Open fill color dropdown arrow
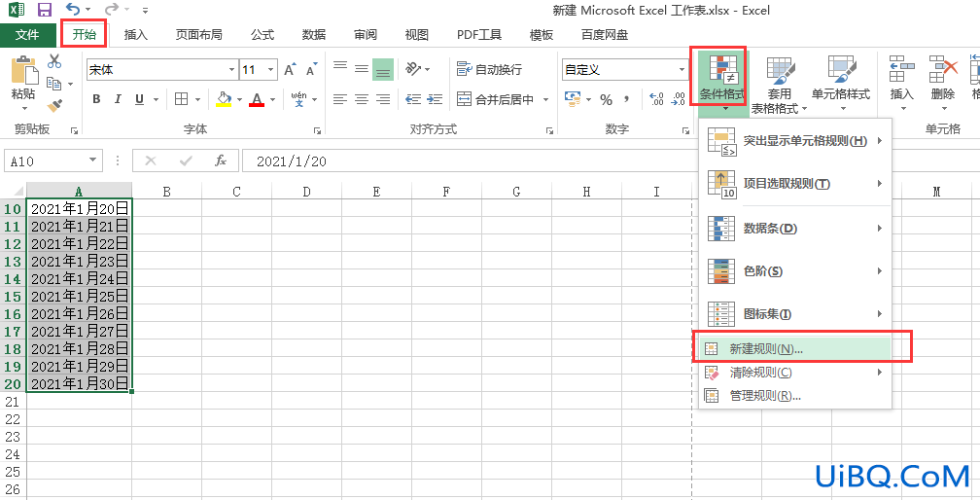The width and height of the screenshot is (980, 500). pos(239,99)
